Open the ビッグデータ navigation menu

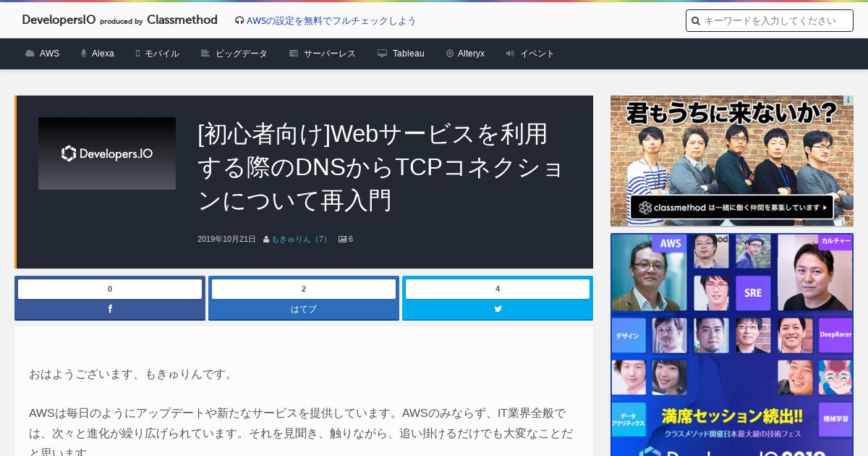pyautogui.click(x=242, y=54)
